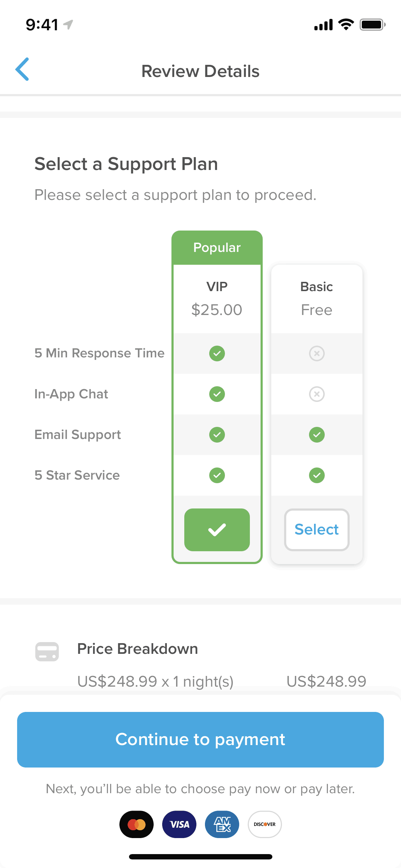Screen dimensions: 401x868
Task: Click the Discover card logo
Action: coord(264,824)
